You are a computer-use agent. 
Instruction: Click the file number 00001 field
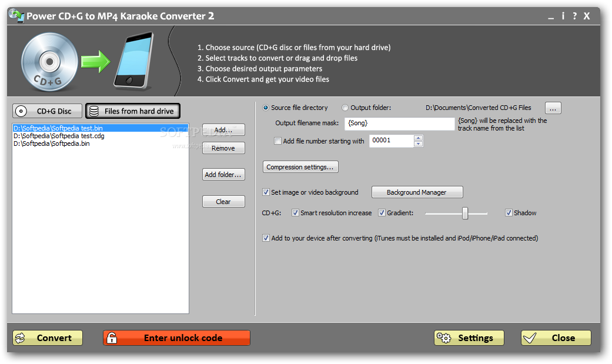(x=391, y=141)
